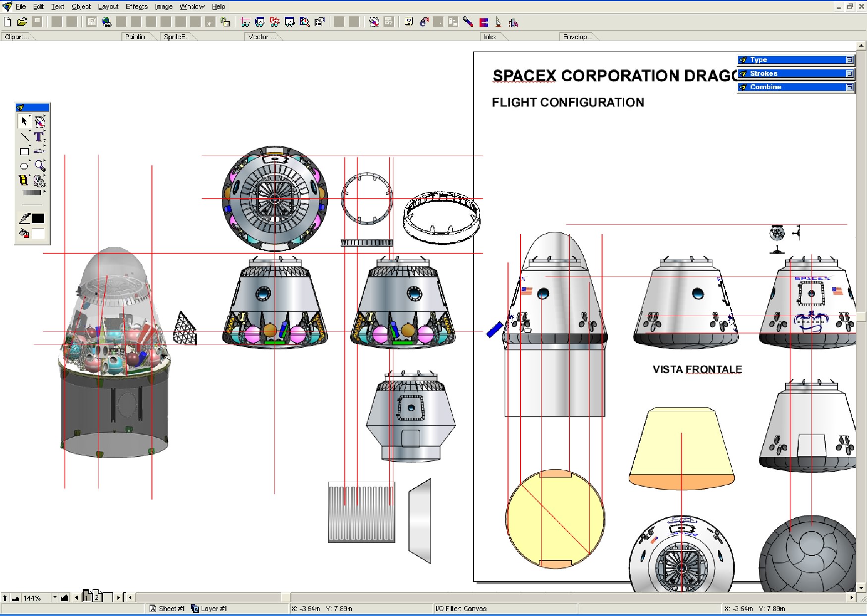Collapse the Strokes panel
This screenshot has height=616, width=867.
click(849, 73)
